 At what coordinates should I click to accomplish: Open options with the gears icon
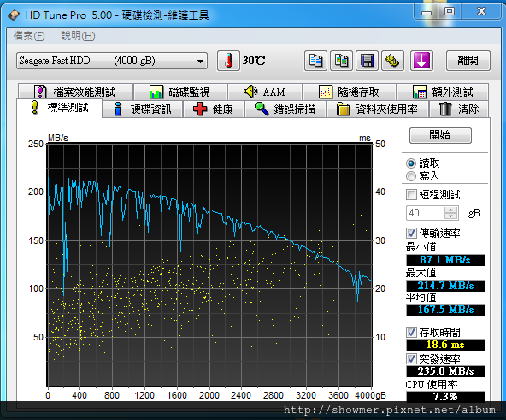(x=392, y=61)
